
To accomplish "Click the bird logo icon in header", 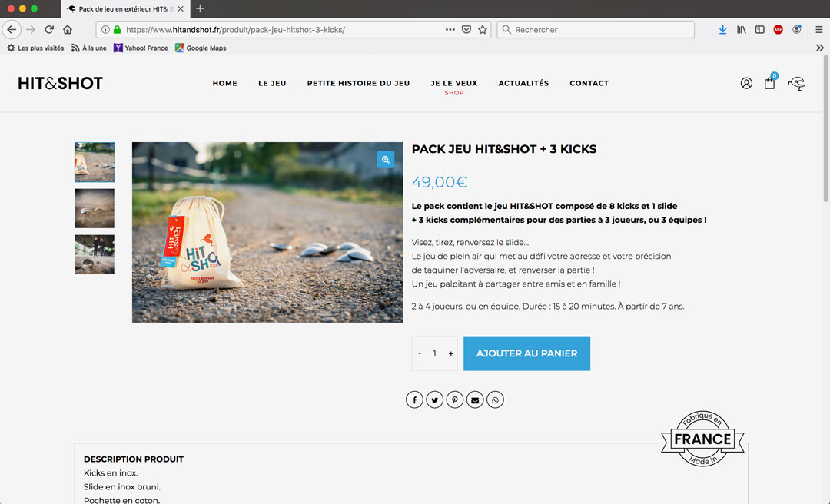I will pyautogui.click(x=797, y=83).
